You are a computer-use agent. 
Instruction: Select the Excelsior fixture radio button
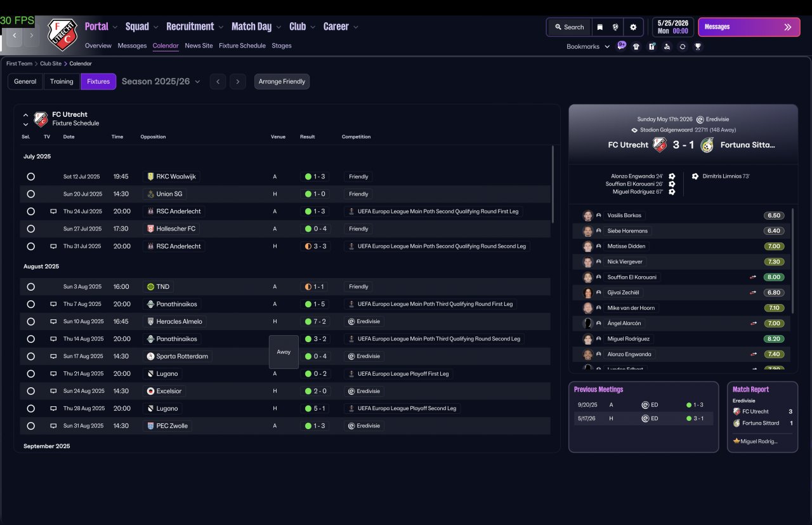[30, 391]
